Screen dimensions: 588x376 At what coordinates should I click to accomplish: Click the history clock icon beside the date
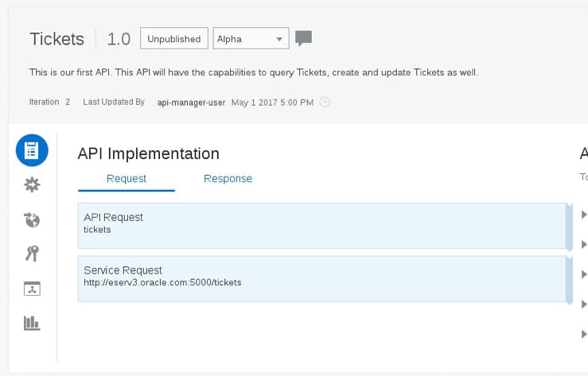coord(325,103)
